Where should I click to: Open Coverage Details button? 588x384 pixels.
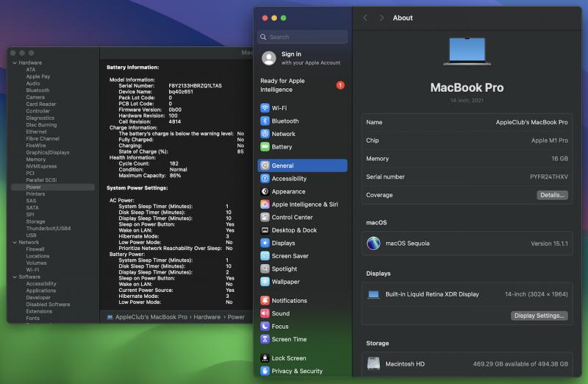pyautogui.click(x=552, y=195)
